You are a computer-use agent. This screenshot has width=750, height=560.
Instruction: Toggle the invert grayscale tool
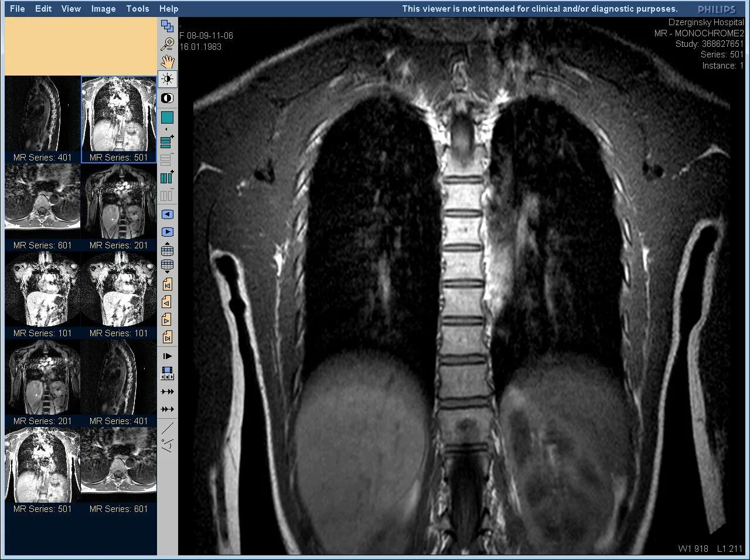(167, 98)
